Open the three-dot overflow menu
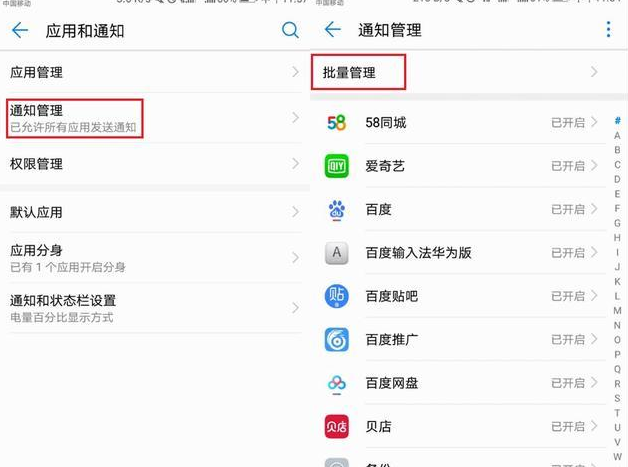This screenshot has height=467, width=628. 608,29
